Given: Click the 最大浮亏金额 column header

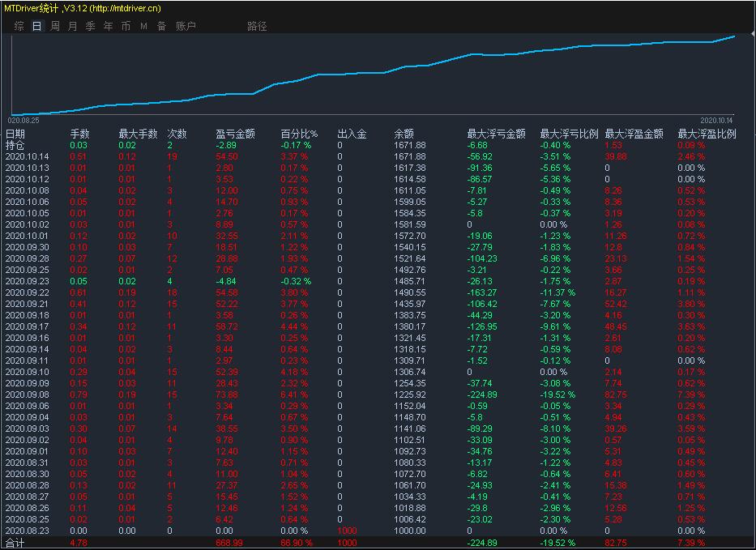Looking at the screenshot, I should click(496, 134).
